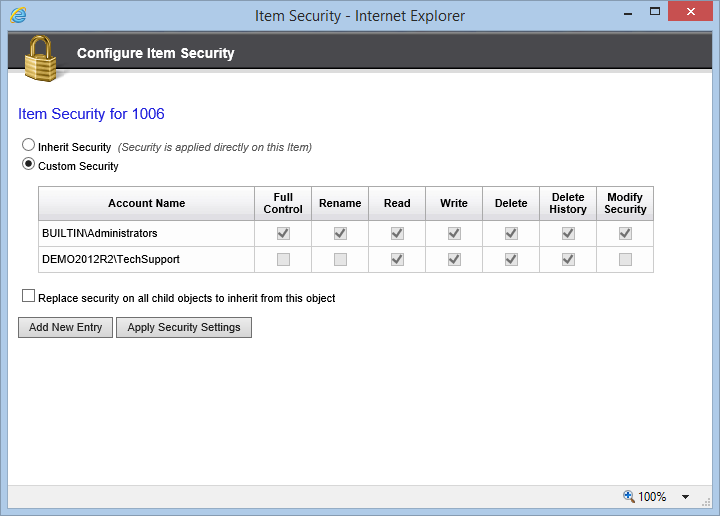Select the Inherit Security radio button

28,145
